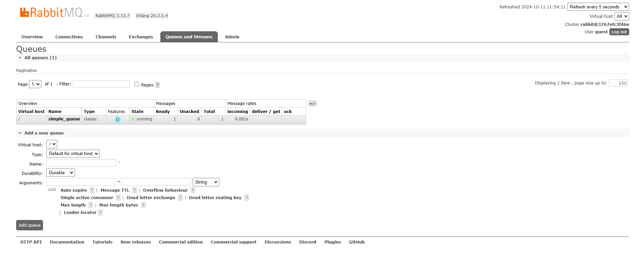Collapse the All queues section
This screenshot has height=260, width=644.
pos(37,58)
